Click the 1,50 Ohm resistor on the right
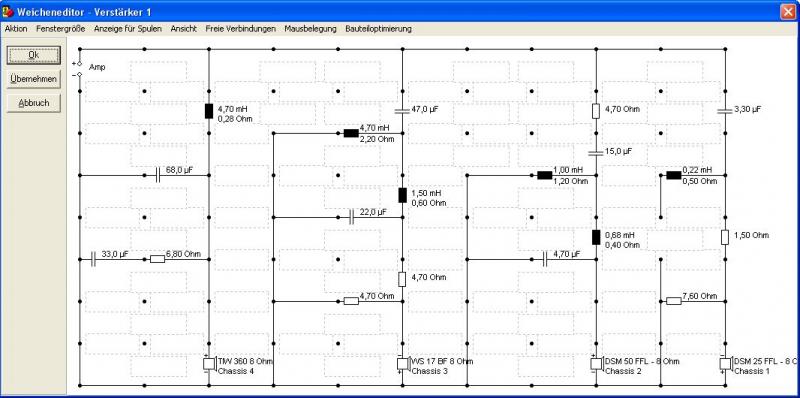 pyautogui.click(x=724, y=237)
